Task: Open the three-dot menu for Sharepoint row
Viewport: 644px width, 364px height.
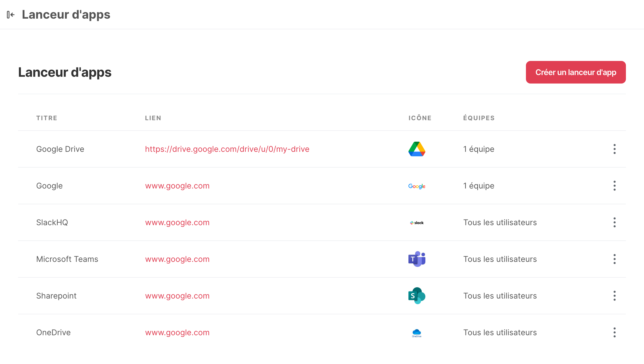Action: click(x=615, y=296)
